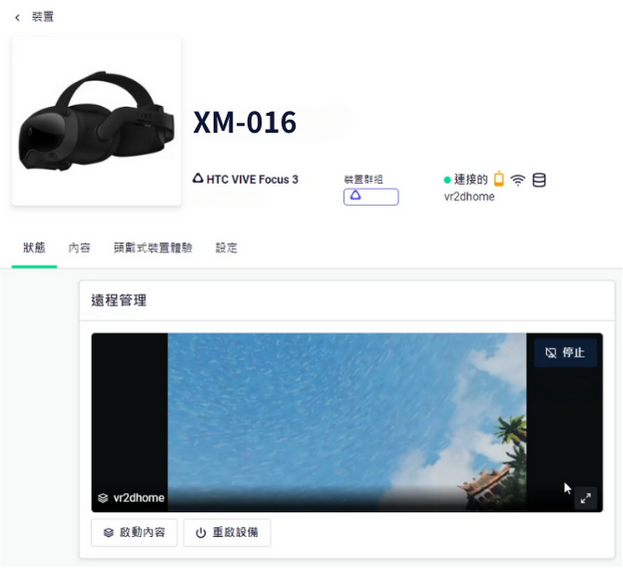Click the 裝置 breadcrumb link
Screen dimensions: 623x568
[43, 17]
